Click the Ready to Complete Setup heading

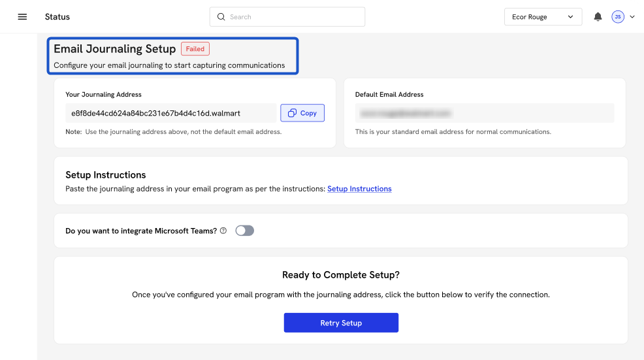(340, 275)
